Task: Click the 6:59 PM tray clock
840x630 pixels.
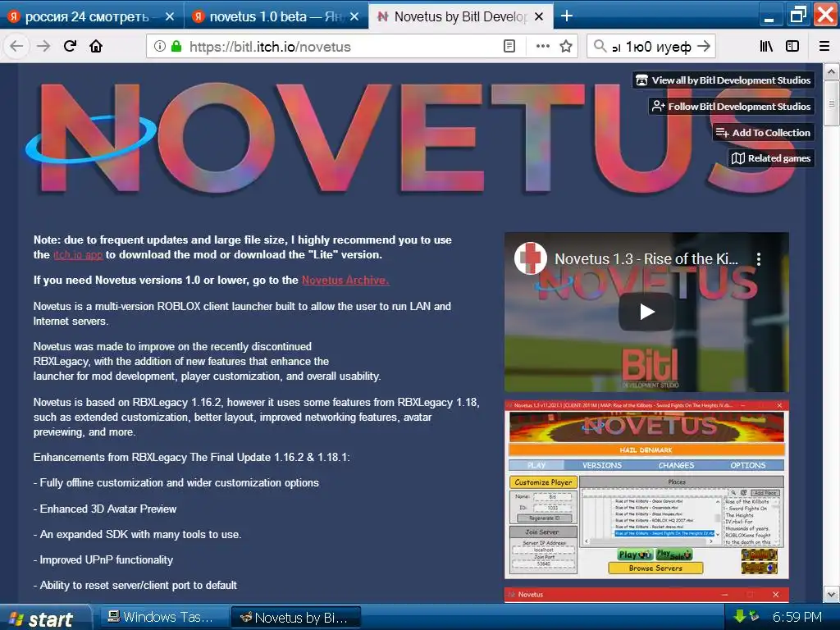Action: tap(797, 617)
